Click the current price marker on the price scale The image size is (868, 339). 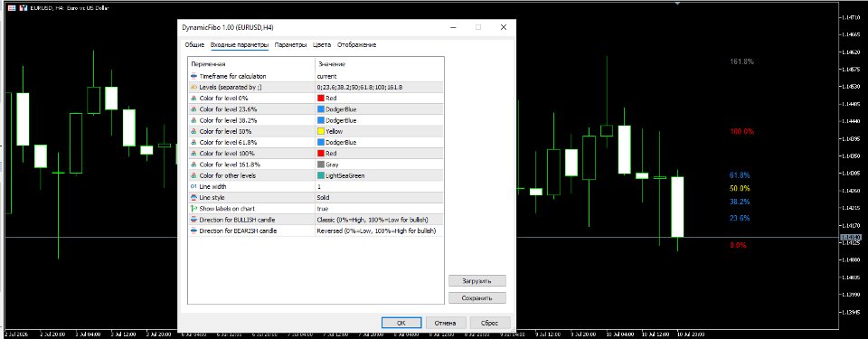(x=851, y=238)
